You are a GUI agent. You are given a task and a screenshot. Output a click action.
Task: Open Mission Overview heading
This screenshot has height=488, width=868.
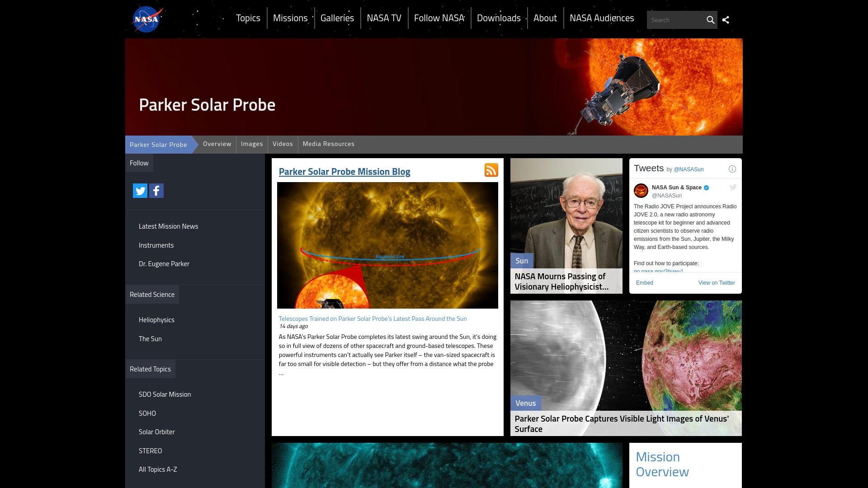click(662, 465)
